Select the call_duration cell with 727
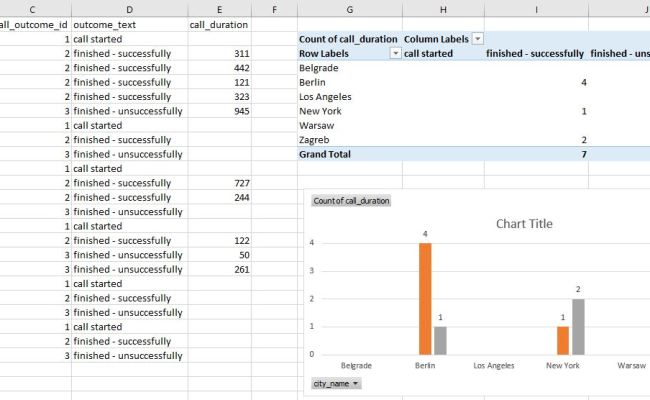This screenshot has height=400, width=650. [219, 183]
